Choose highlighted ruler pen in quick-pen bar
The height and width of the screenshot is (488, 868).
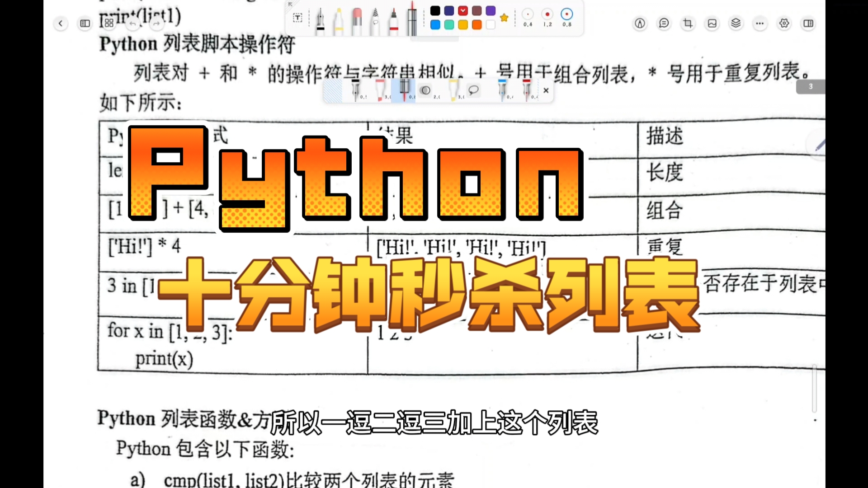pyautogui.click(x=404, y=90)
